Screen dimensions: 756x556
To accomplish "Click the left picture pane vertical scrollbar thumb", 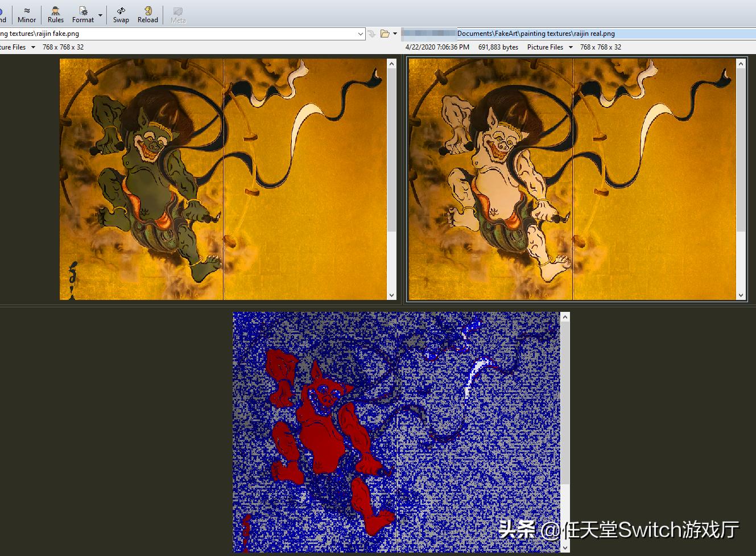I will [391, 150].
